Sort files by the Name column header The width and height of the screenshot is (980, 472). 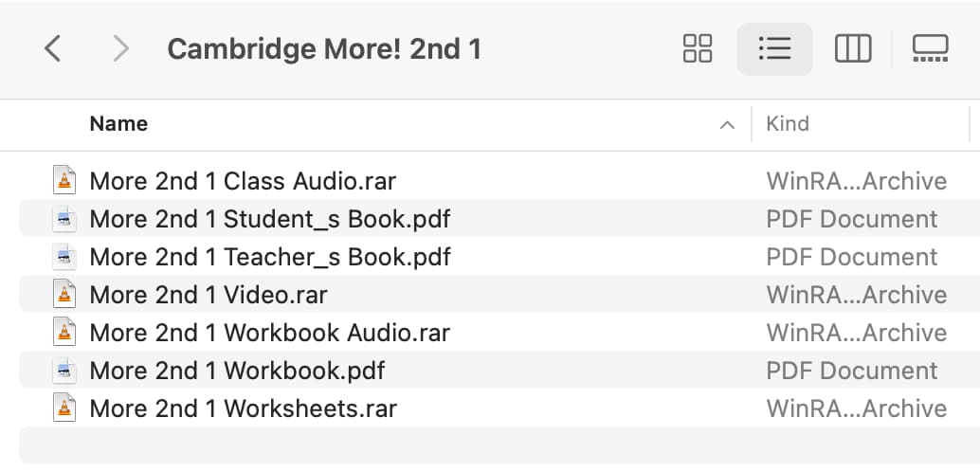tap(118, 124)
